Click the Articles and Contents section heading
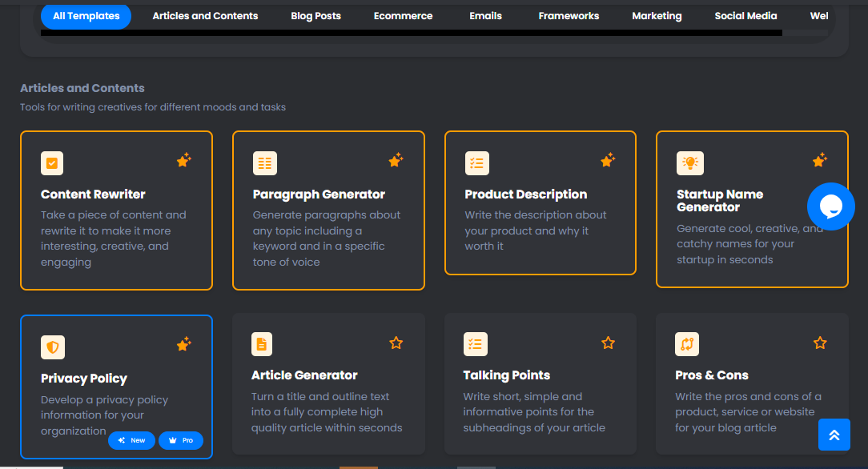The height and width of the screenshot is (469, 868). pos(82,88)
